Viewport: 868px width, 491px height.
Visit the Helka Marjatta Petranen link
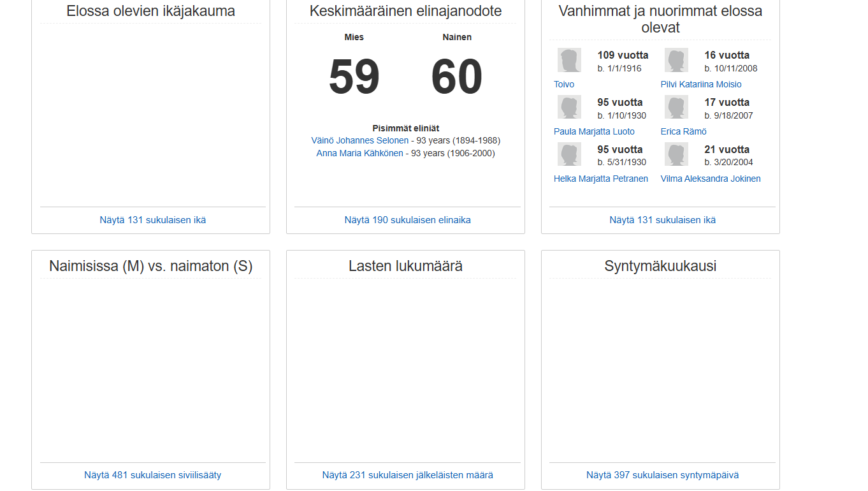pos(600,179)
